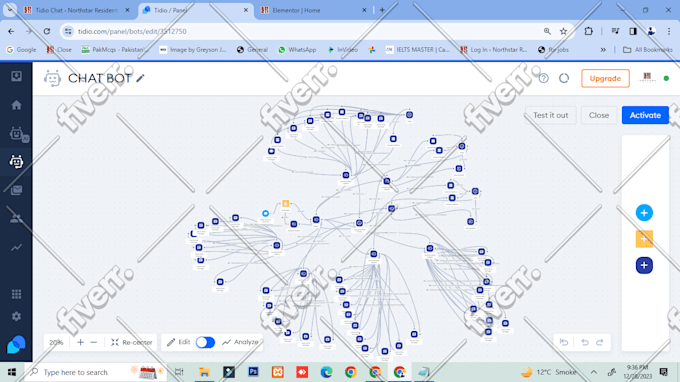The image size is (680, 382).
Task: Expand the hidden bookmarks chevron
Action: pyautogui.click(x=603, y=50)
